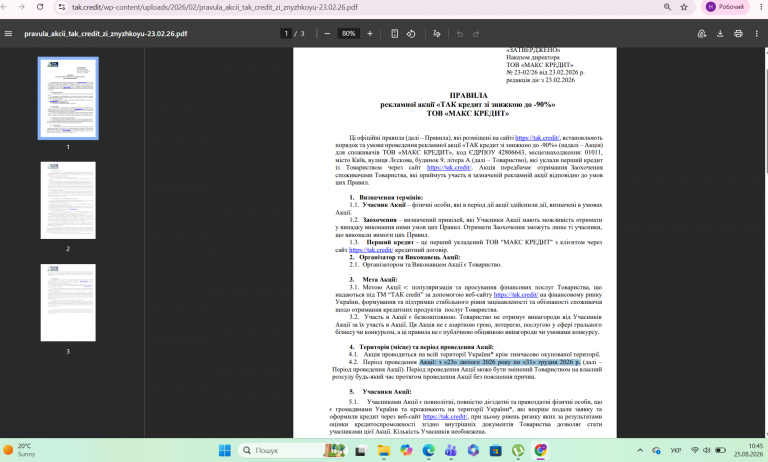Open uTorrent from taskbar

[518, 450]
